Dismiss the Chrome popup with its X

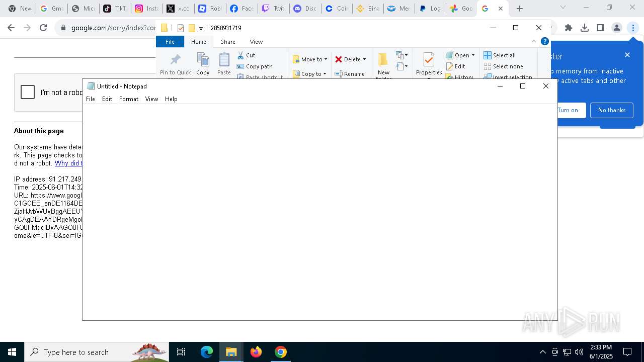[627, 55]
